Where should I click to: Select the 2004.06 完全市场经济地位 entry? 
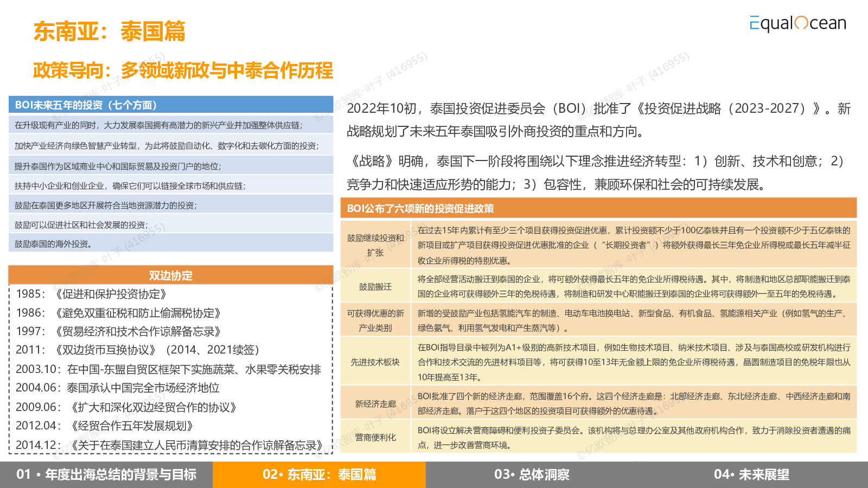tap(118, 388)
